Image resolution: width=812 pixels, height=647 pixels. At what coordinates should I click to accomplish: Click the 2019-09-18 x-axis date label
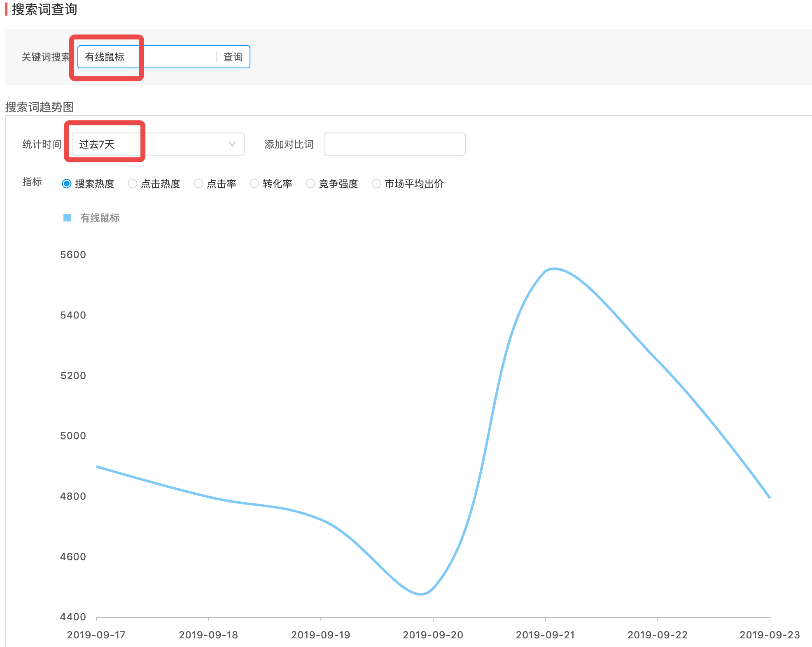209,635
